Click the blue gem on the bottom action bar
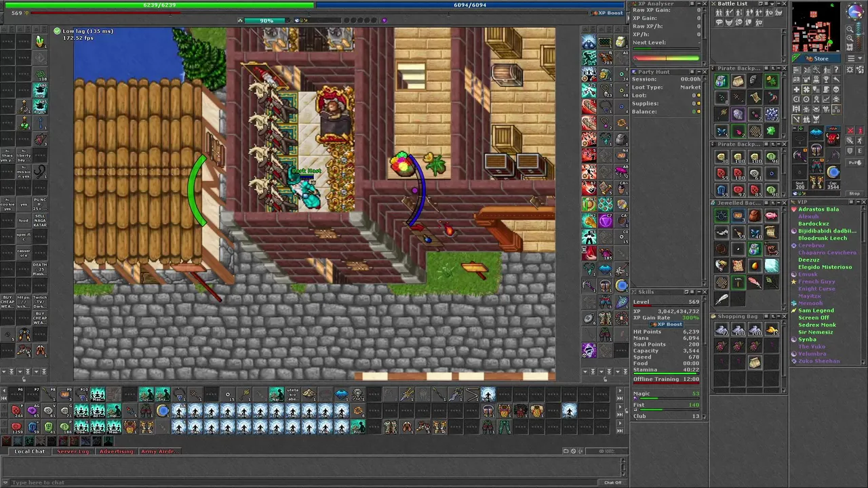This screenshot has width=868, height=488. point(341,394)
